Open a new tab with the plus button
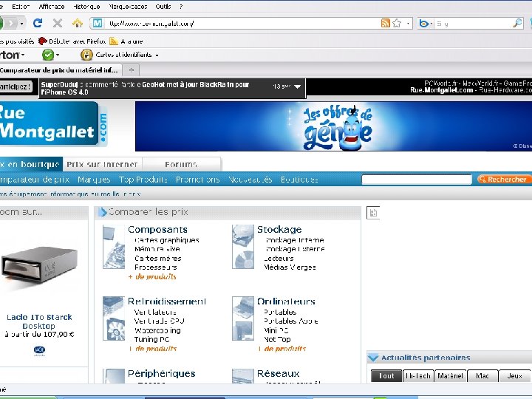Screen dimensions: 532x399 tap(132, 70)
